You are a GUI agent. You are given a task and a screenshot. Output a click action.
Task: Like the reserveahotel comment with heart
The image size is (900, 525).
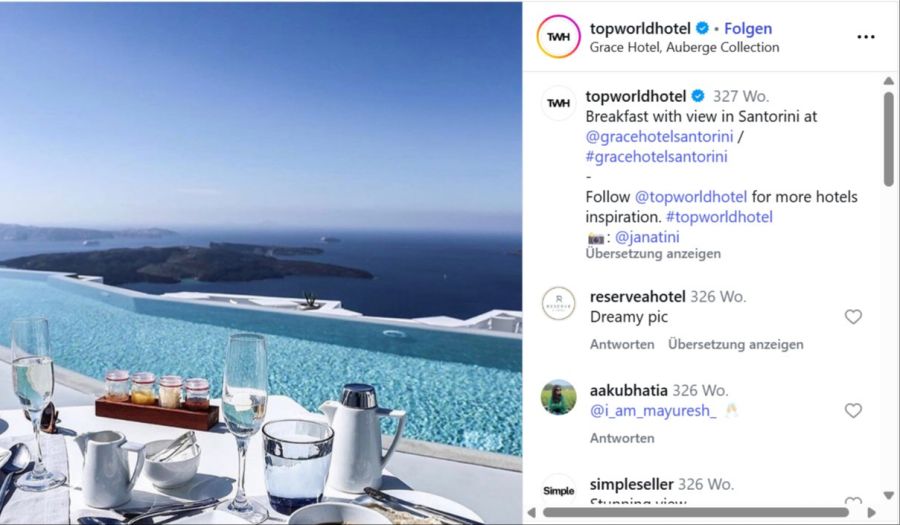pos(854,317)
